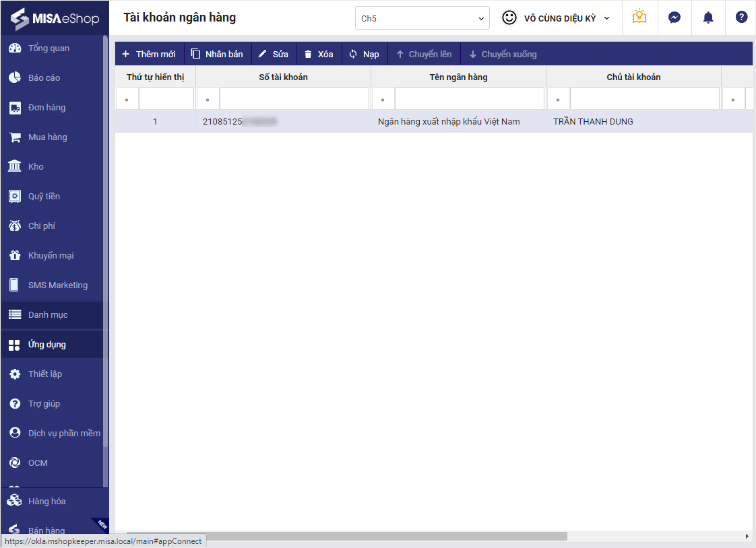Open filter operator for Thứ tự hiển thị
This screenshot has width=756, height=548.
pos(127,100)
